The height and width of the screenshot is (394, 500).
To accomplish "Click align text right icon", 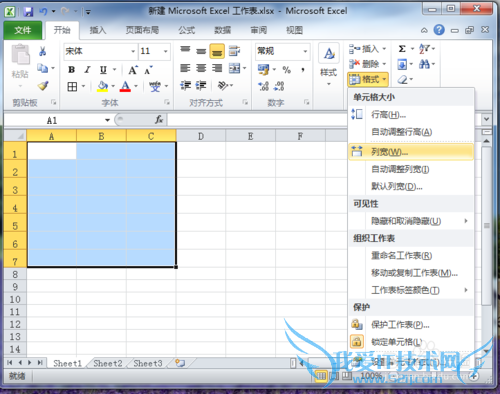I will [x=217, y=68].
